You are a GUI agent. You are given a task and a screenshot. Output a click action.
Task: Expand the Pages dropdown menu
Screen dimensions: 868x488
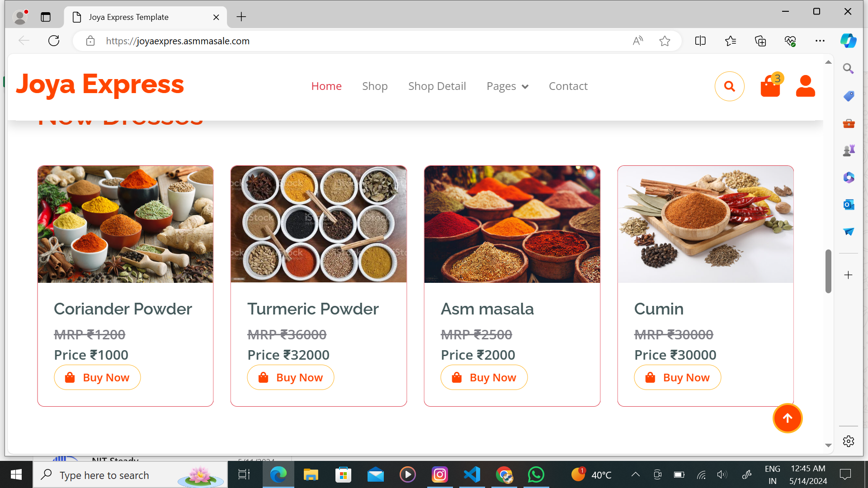507,86
